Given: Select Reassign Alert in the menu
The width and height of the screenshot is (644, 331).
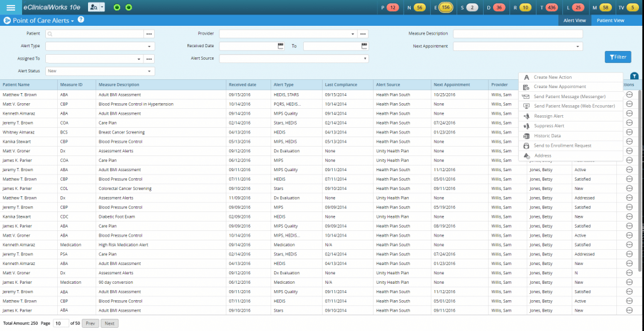Looking at the screenshot, I should [570, 116].
